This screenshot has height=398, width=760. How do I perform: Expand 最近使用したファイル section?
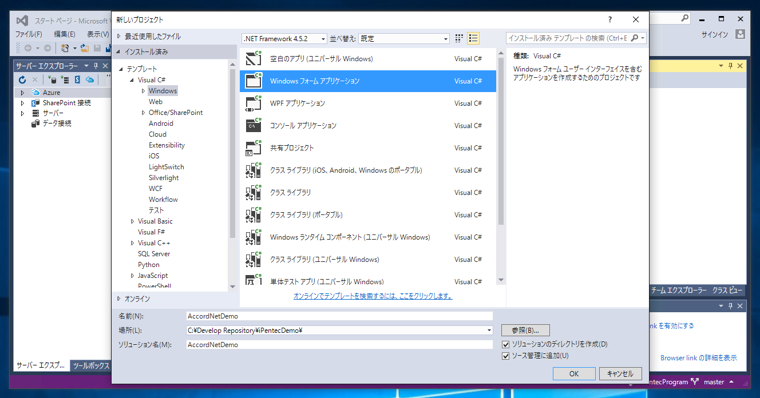click(119, 36)
